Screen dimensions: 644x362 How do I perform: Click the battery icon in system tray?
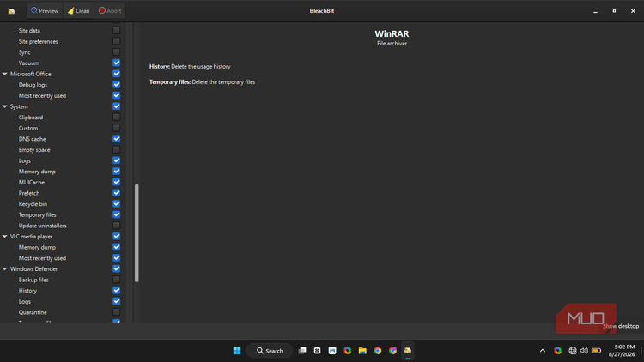597,351
